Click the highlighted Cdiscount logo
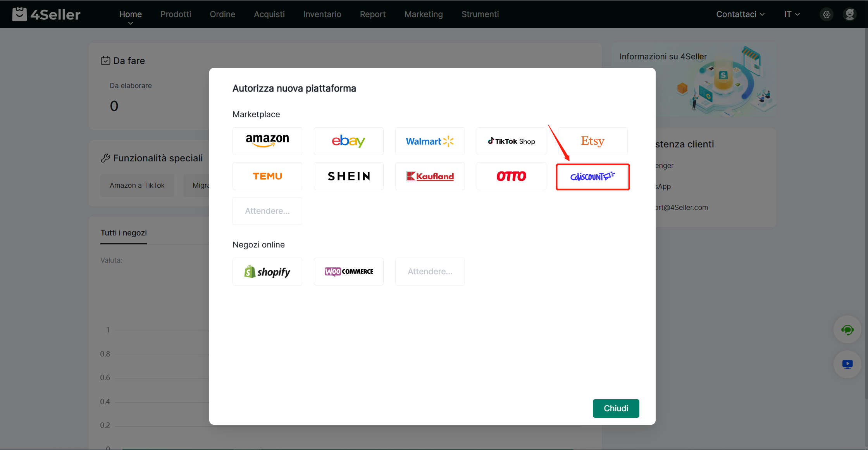Viewport: 868px width, 450px height. [592, 177]
